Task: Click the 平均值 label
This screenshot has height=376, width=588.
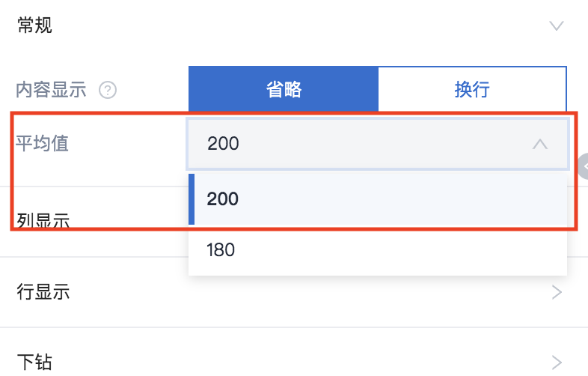Action: click(x=42, y=144)
